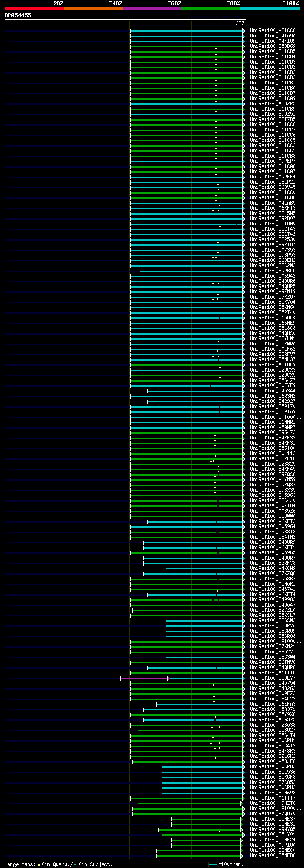Select the UniRef100_Q06942 label
Image resolution: width=304 pixels, height=868 pixels.
click(x=273, y=276)
